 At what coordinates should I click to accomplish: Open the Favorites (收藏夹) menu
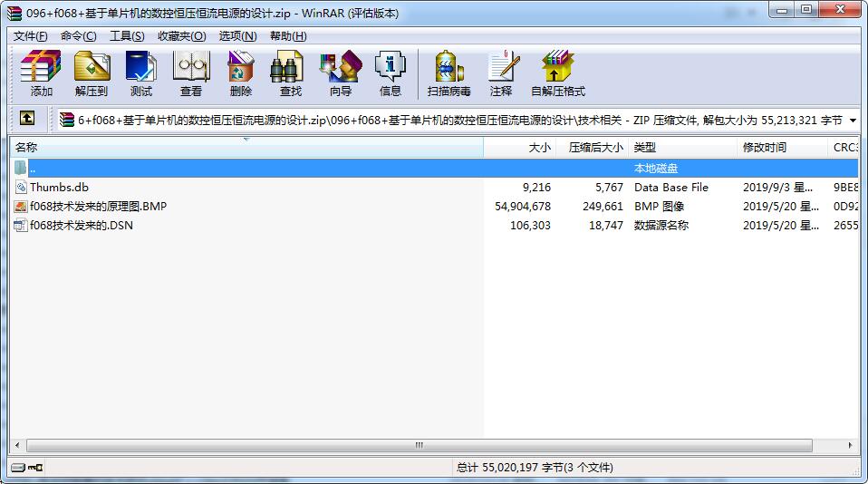point(181,36)
